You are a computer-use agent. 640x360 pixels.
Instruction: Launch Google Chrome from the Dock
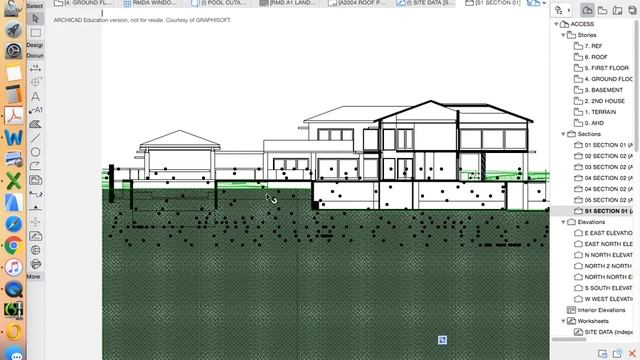coord(13,246)
